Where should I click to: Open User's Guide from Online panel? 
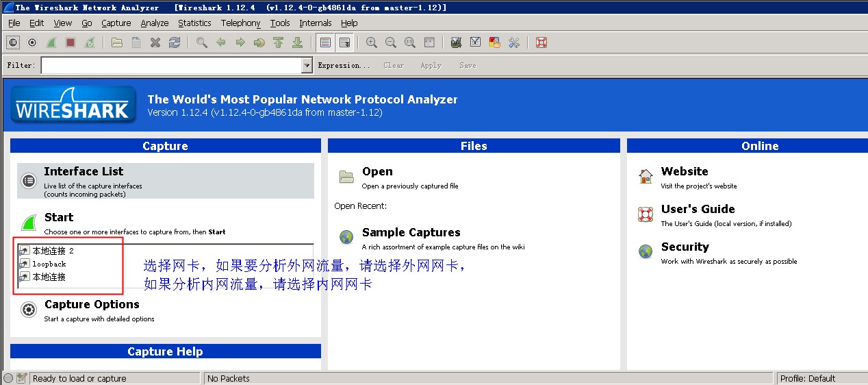698,210
